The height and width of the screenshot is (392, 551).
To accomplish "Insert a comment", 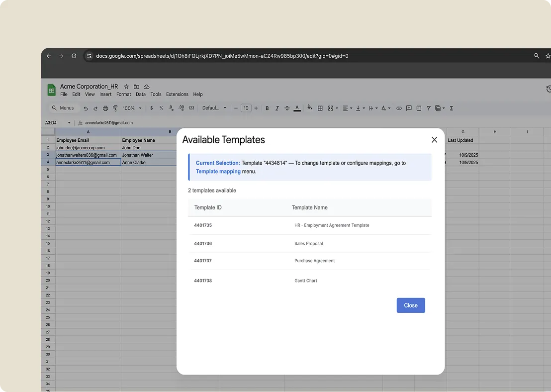I will (x=409, y=108).
